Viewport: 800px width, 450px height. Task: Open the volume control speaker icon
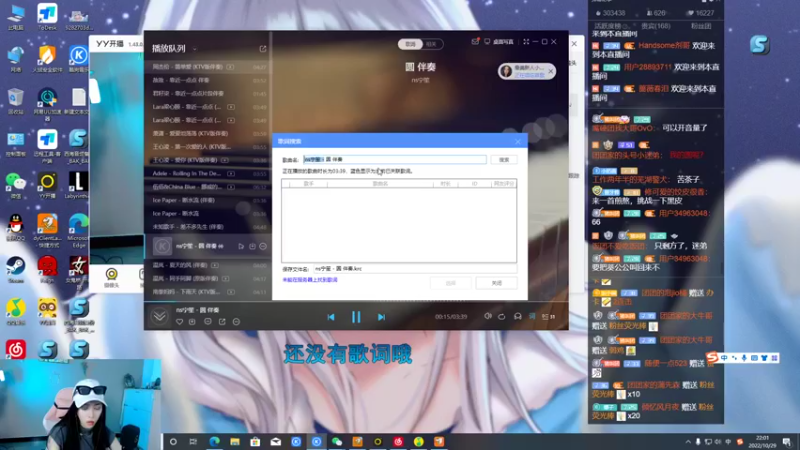click(488, 316)
